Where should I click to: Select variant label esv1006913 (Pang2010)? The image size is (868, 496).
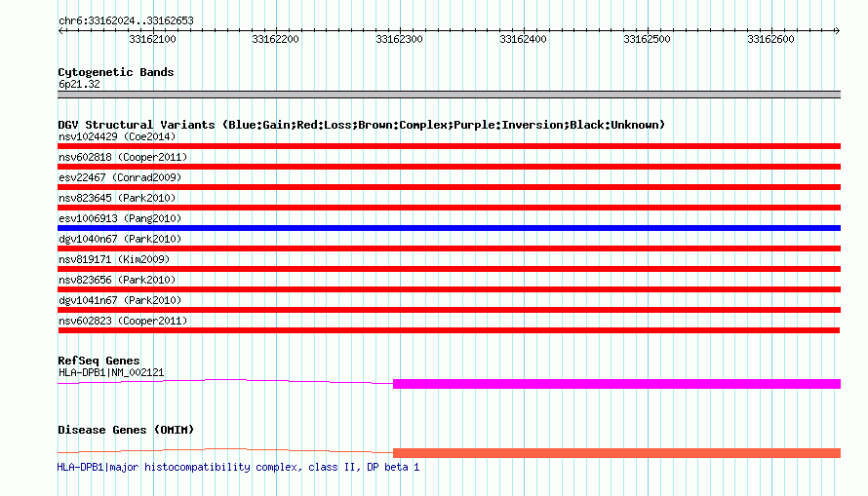pyautogui.click(x=120, y=218)
